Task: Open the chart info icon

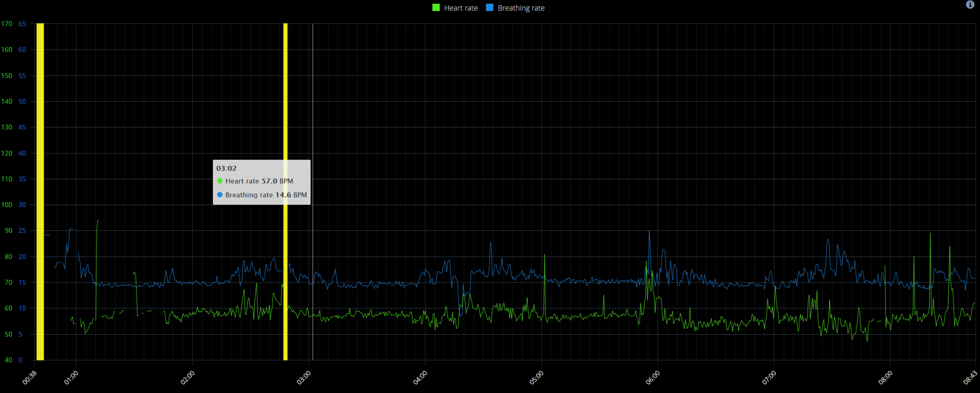Action: click(970, 5)
